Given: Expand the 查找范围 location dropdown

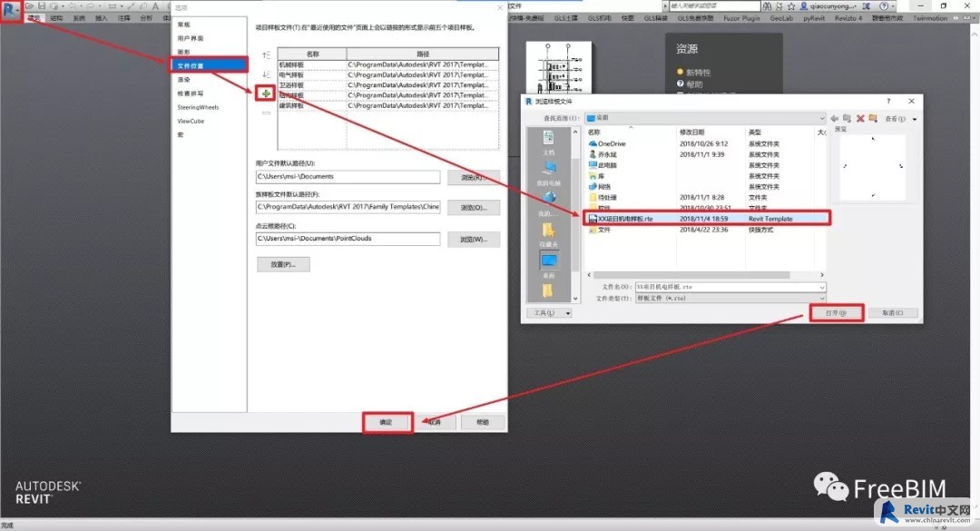Looking at the screenshot, I should (821, 118).
